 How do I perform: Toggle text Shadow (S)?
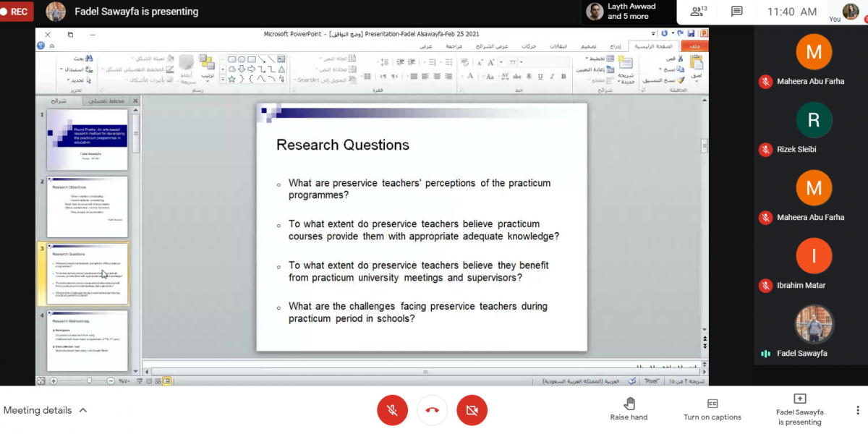529,77
